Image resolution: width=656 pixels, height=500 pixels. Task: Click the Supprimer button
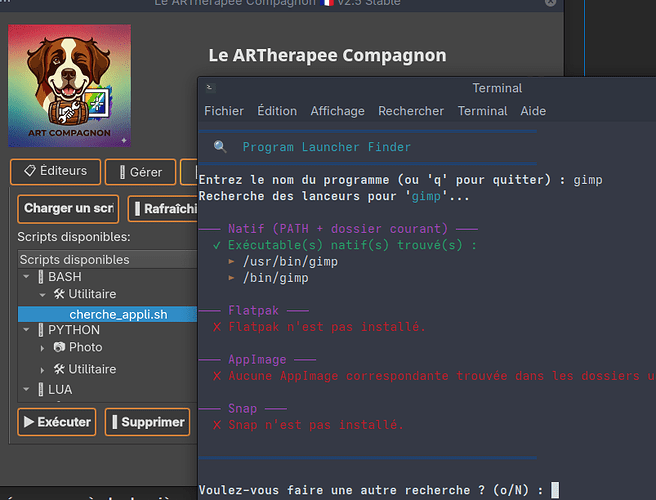coord(147,422)
